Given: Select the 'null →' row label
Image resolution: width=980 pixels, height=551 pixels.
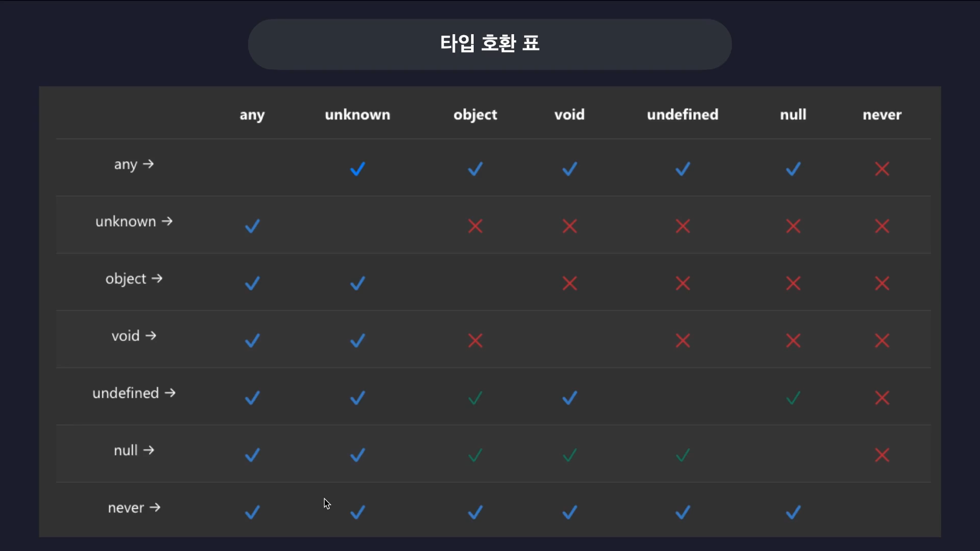Looking at the screenshot, I should click(x=134, y=450).
